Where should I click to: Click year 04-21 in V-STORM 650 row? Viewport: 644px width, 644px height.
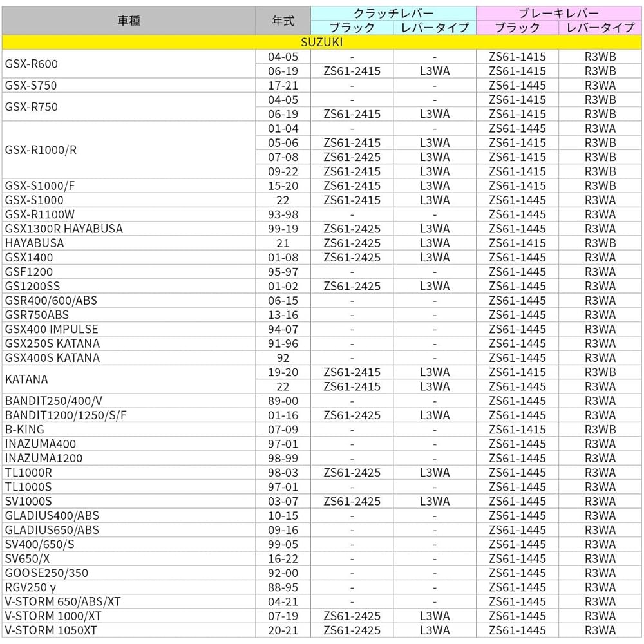[x=283, y=601]
